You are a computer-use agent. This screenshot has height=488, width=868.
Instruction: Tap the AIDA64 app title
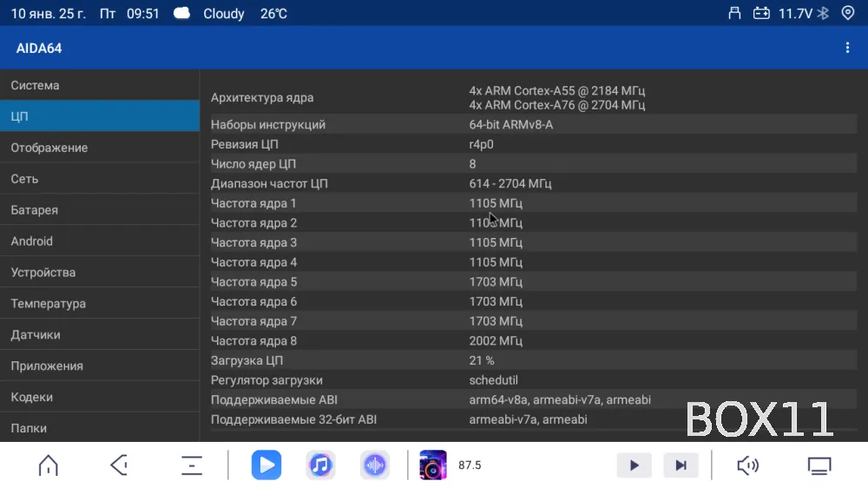(x=39, y=48)
